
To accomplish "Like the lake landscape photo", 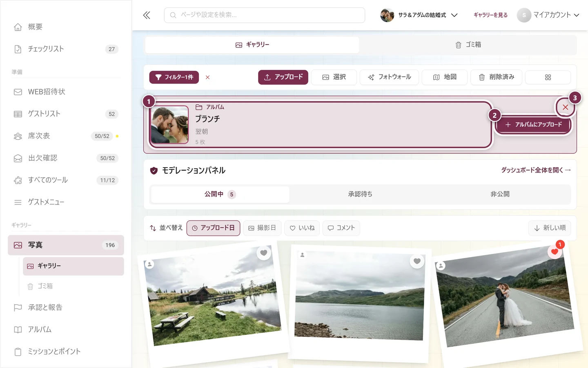I will (417, 261).
